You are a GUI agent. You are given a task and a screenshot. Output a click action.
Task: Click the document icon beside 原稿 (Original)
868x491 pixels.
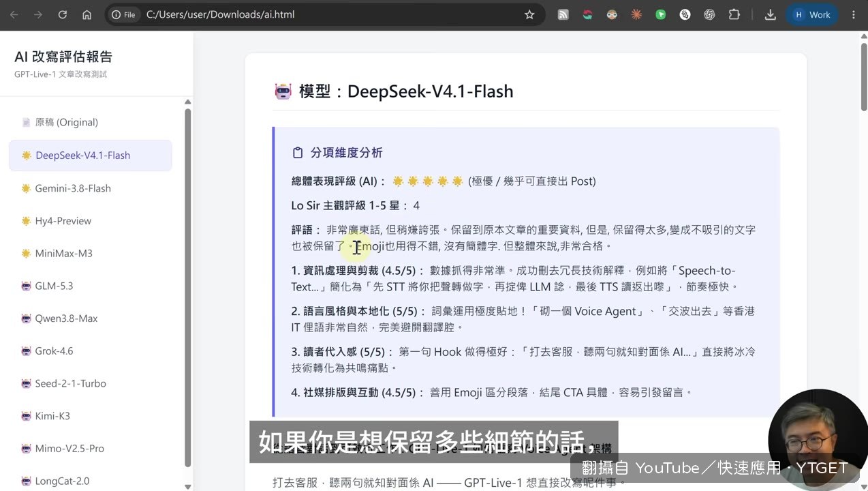pyautogui.click(x=26, y=122)
